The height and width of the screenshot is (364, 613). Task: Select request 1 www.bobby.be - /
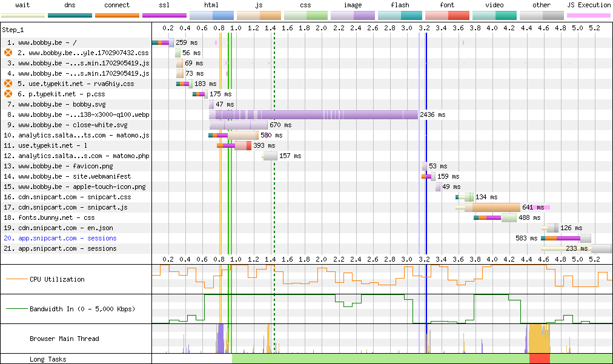[x=42, y=42]
